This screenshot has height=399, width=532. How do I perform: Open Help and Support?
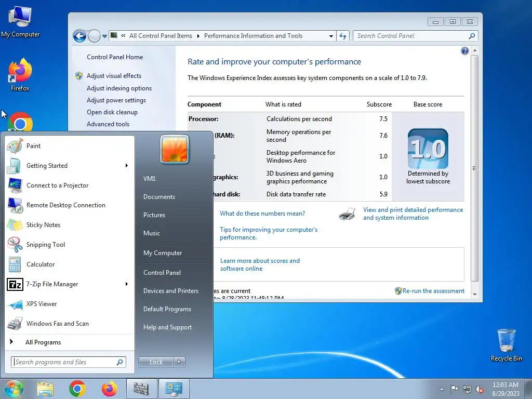pos(167,327)
